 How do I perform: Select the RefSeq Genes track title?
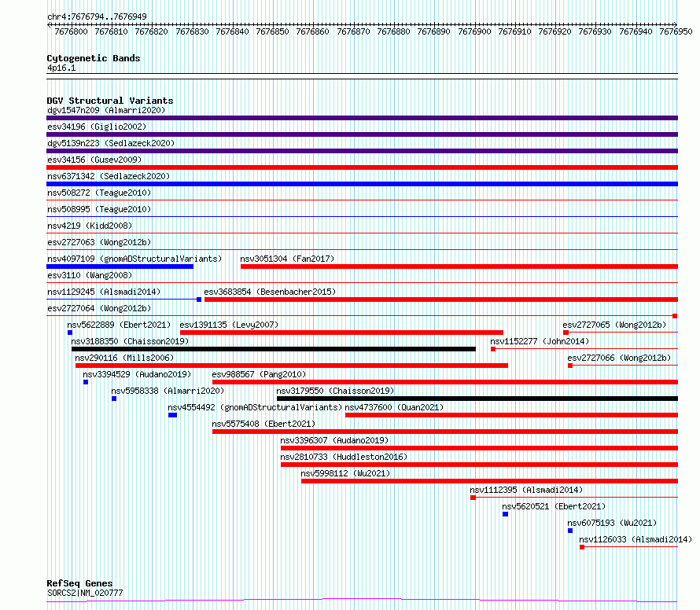80,584
